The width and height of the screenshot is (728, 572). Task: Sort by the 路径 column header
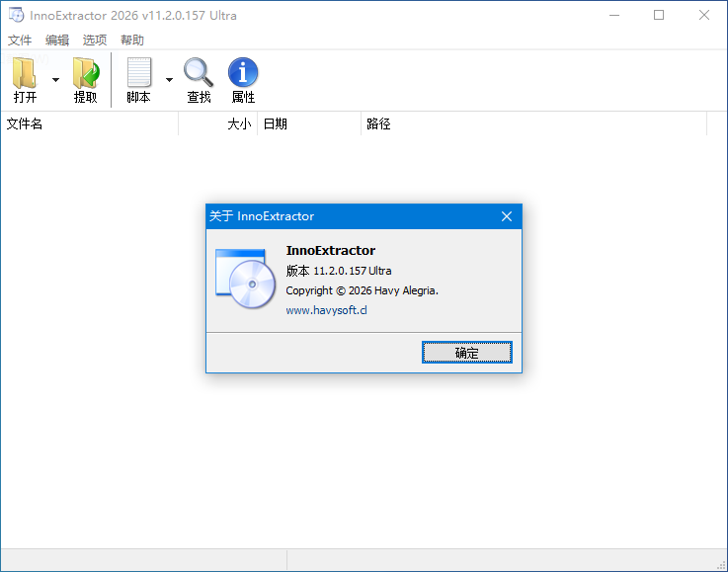[534, 123]
